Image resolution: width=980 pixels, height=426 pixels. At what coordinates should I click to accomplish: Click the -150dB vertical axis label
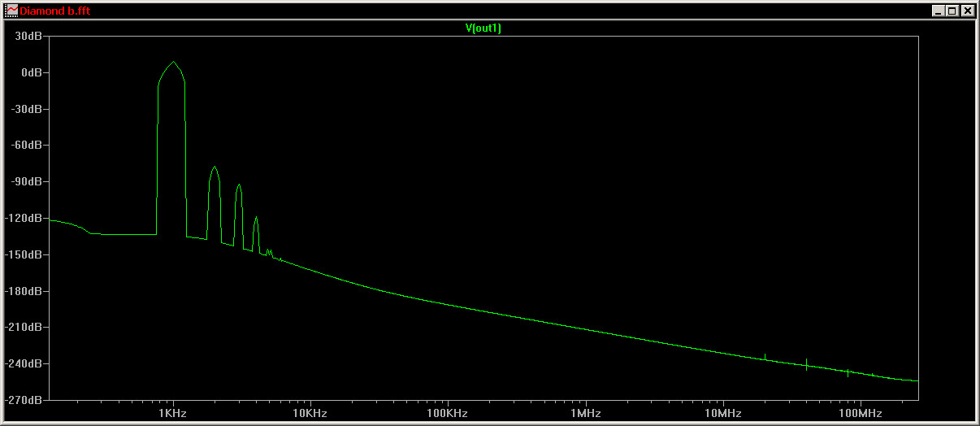[25, 255]
